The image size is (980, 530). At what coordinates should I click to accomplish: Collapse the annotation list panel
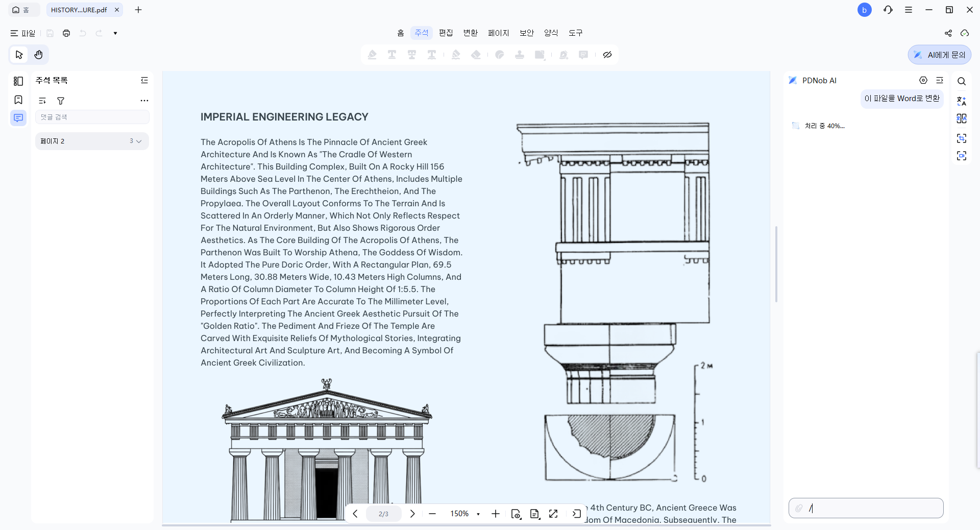pyautogui.click(x=144, y=80)
